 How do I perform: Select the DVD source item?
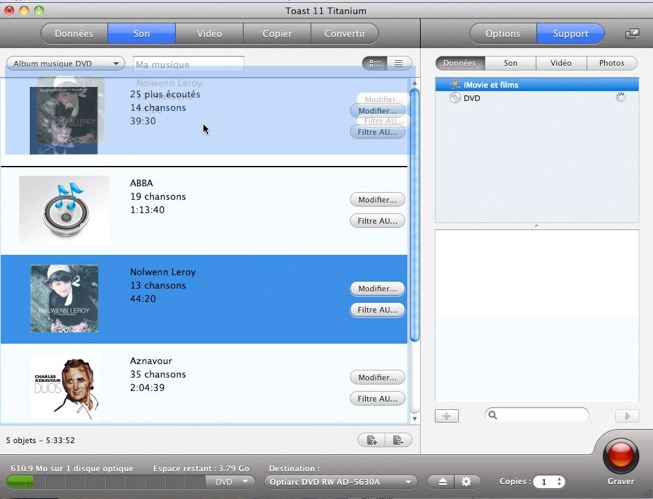tap(537, 98)
